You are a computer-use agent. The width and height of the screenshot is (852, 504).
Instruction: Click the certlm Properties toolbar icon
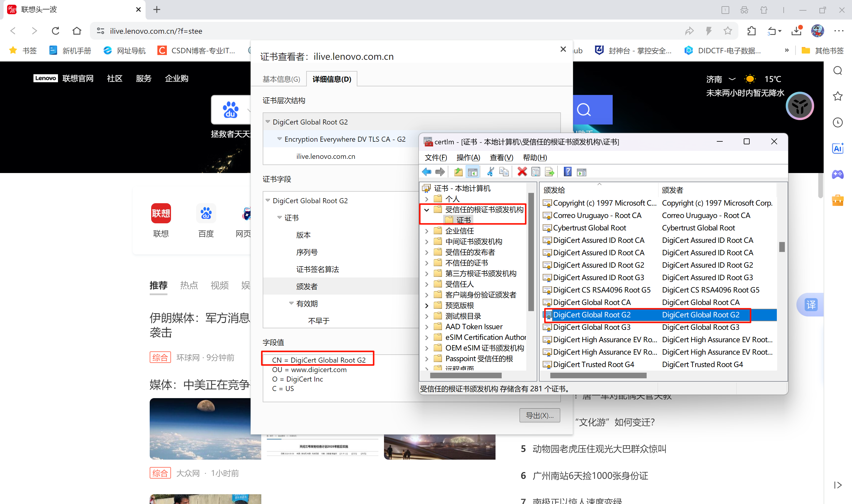pos(535,172)
